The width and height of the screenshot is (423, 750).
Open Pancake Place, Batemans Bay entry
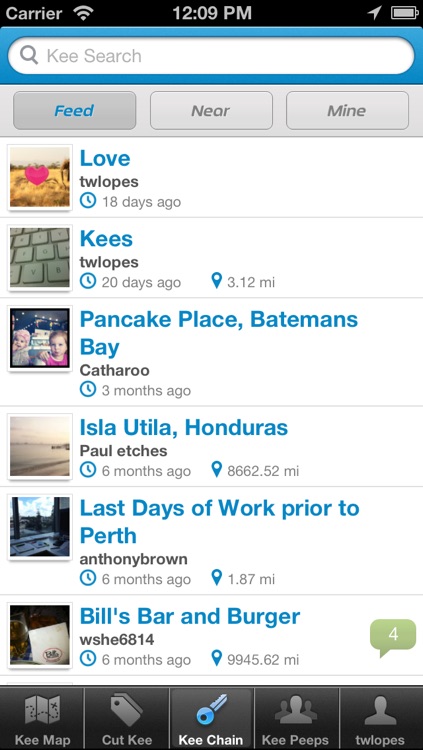point(219,333)
